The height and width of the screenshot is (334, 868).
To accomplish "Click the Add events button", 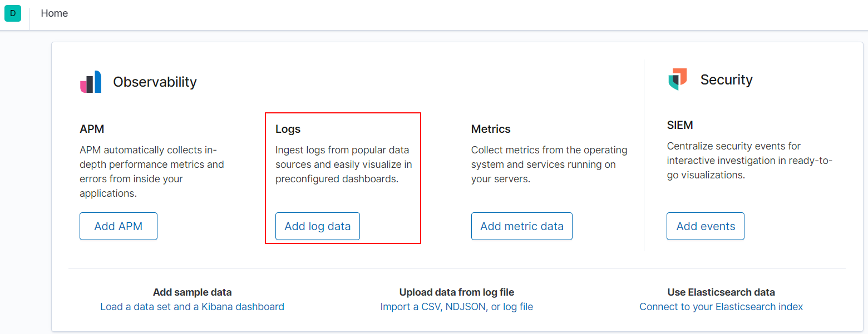I will tap(706, 226).
